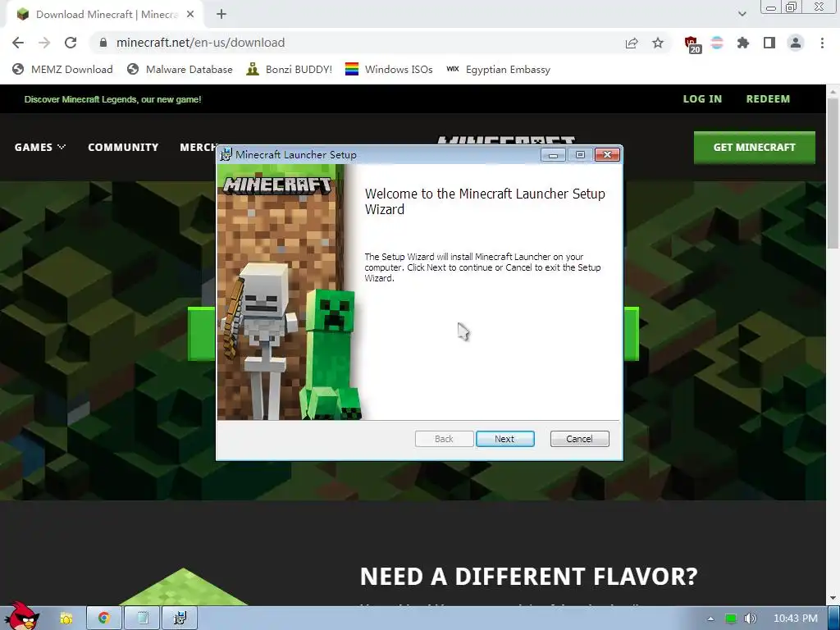This screenshot has width=840, height=630.
Task: Click REDEEM on the Minecraft site
Action: 768,99
